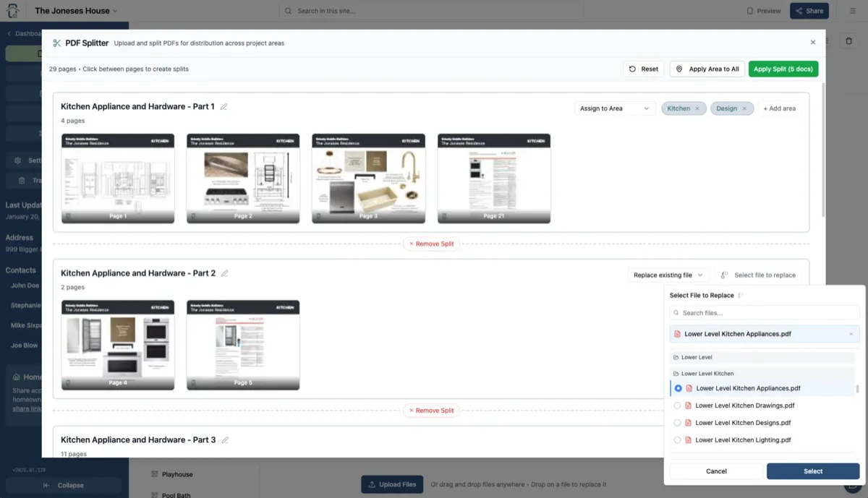Open The Joneses House project dropdown
Image resolution: width=868 pixels, height=498 pixels.
coord(77,11)
